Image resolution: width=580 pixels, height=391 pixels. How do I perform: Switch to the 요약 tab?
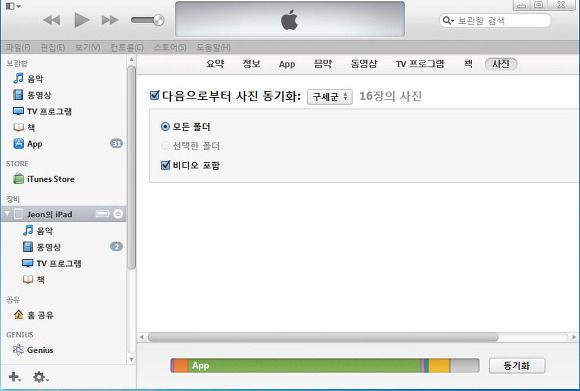pyautogui.click(x=215, y=64)
